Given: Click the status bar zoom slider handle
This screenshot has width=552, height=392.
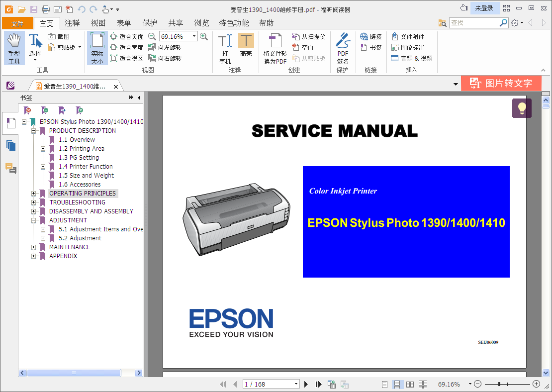Looking at the screenshot, I should (x=499, y=384).
